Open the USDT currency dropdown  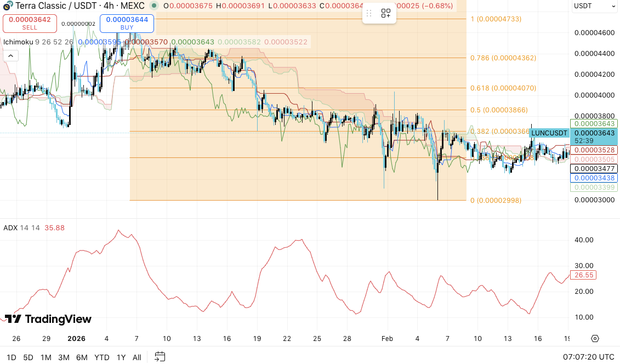594,6
